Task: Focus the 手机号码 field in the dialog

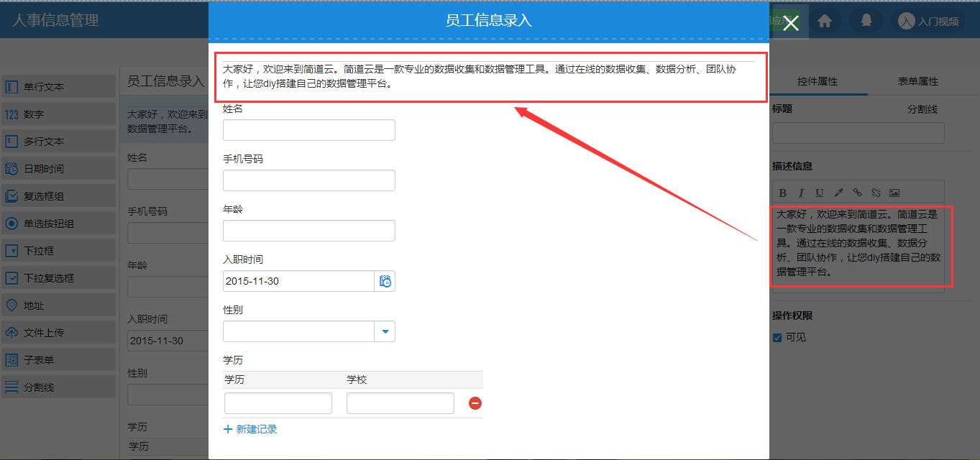Action: tap(309, 180)
